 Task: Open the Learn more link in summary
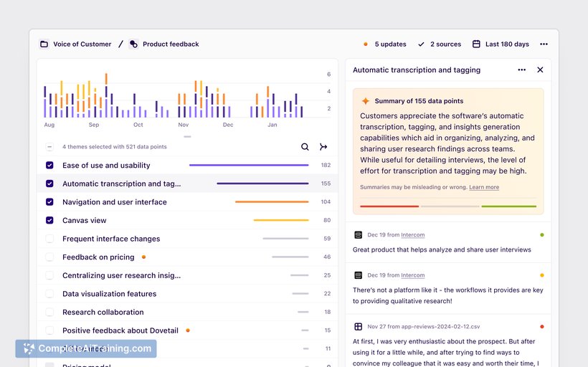click(x=484, y=188)
